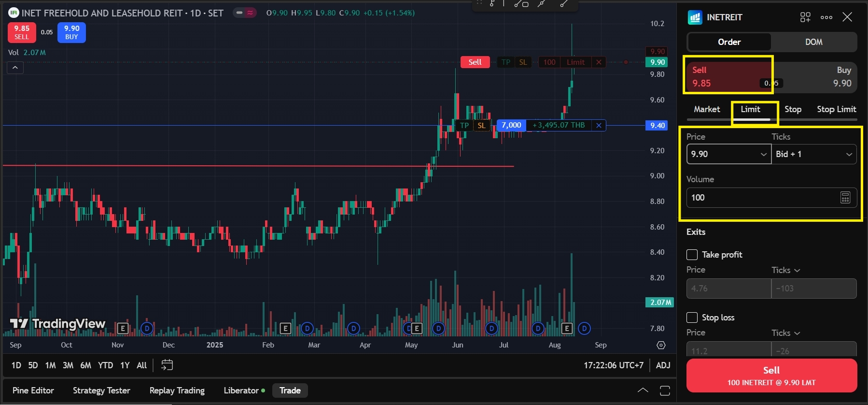Cancel the 100 Limit sell order with its X
This screenshot has width=868, height=405.
click(599, 62)
